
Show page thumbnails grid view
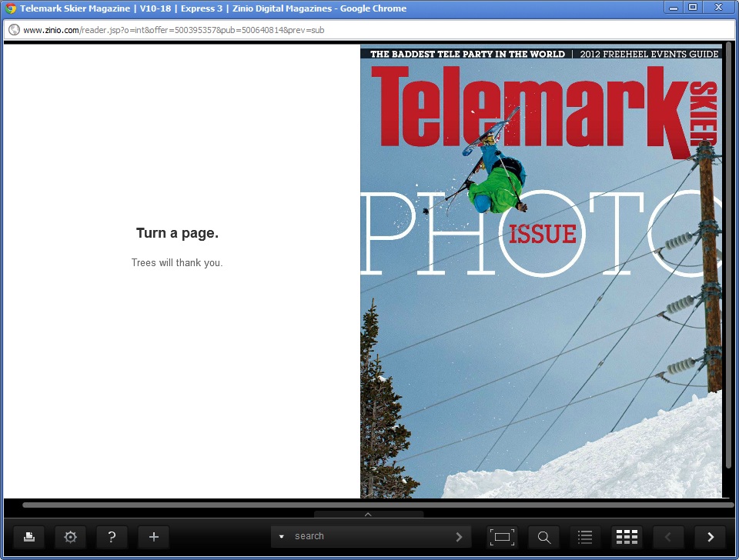click(627, 537)
